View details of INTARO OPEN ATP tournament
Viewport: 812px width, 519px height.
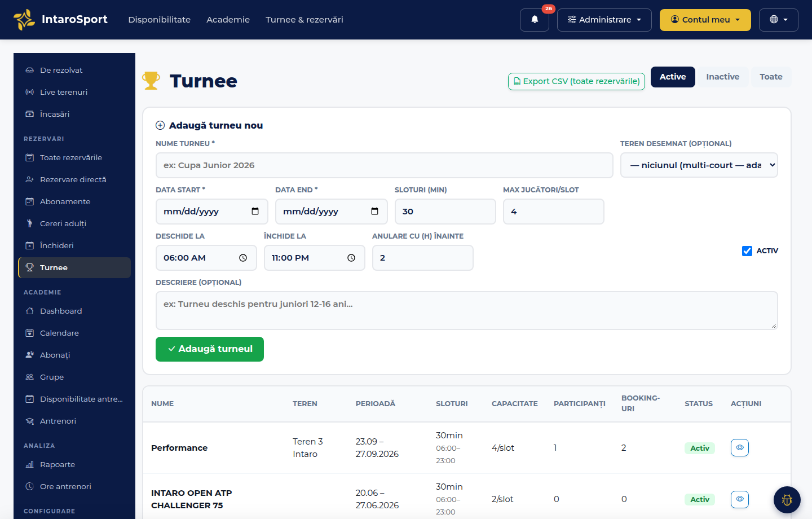(x=740, y=499)
